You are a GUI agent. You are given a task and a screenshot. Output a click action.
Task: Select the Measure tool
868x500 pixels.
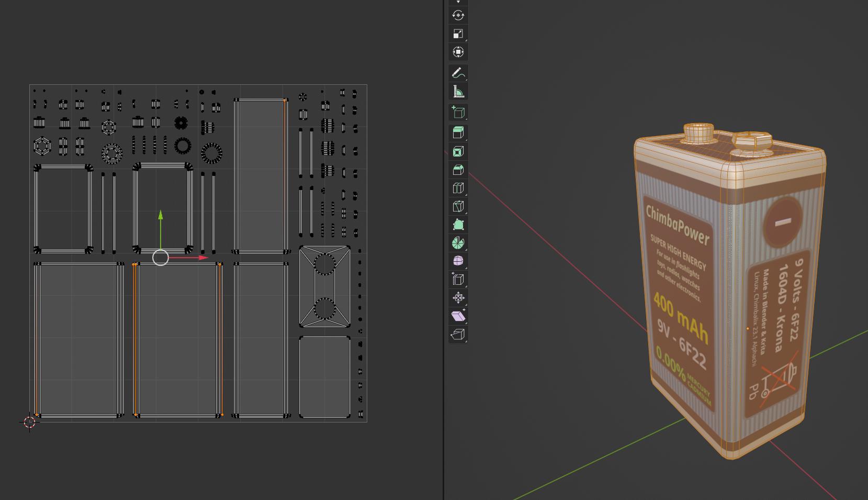tap(458, 92)
